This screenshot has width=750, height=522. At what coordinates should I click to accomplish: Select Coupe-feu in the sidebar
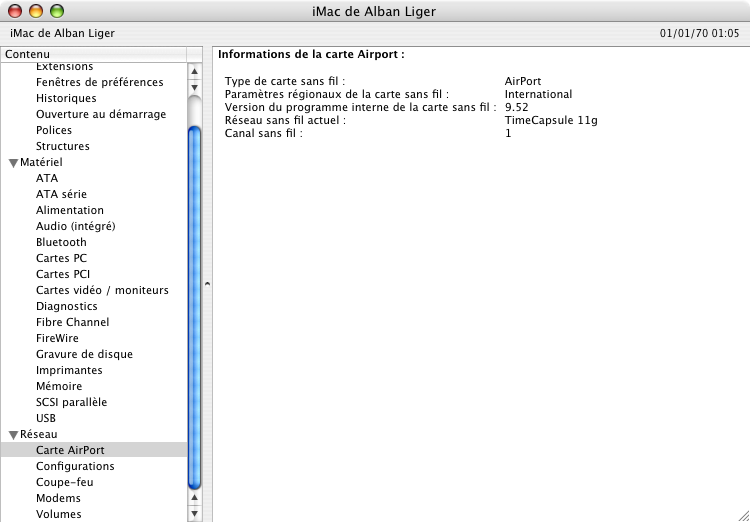65,482
